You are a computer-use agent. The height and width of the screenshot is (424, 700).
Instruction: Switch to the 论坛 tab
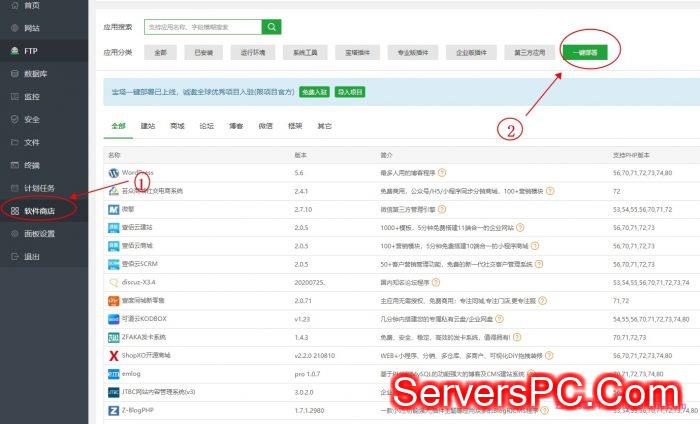[206, 127]
